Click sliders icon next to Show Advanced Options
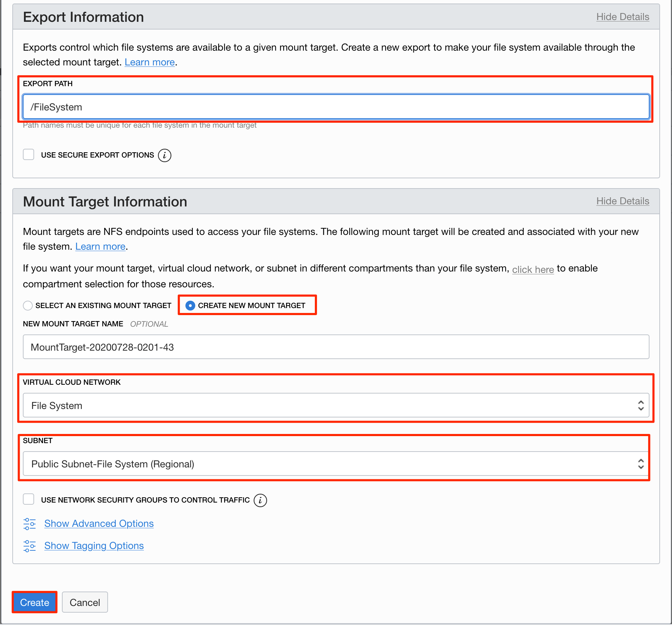 pyautogui.click(x=30, y=524)
